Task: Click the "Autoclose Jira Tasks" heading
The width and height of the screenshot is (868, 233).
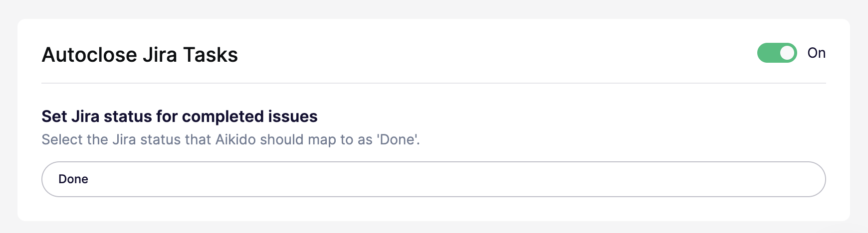Action: coord(140,55)
